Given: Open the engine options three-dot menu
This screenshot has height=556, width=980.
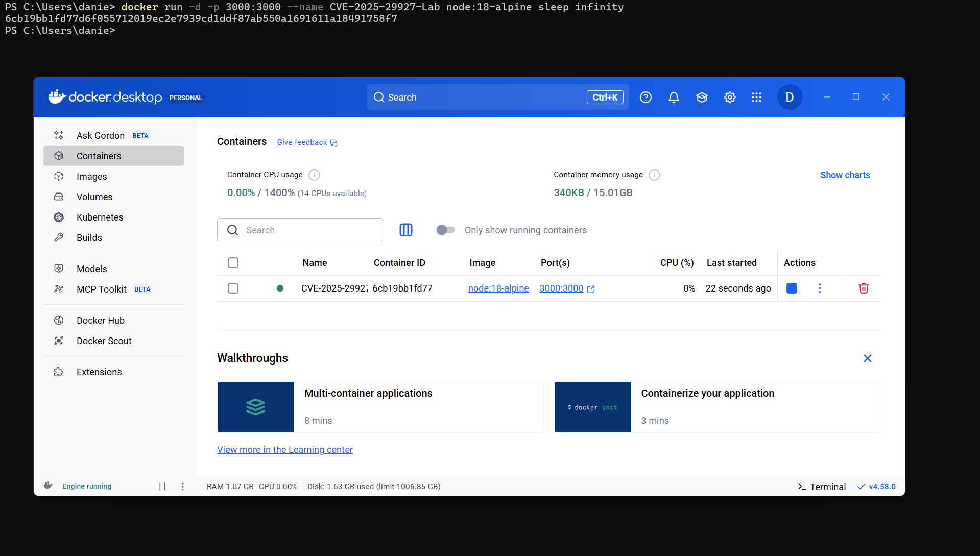Looking at the screenshot, I should [183, 487].
